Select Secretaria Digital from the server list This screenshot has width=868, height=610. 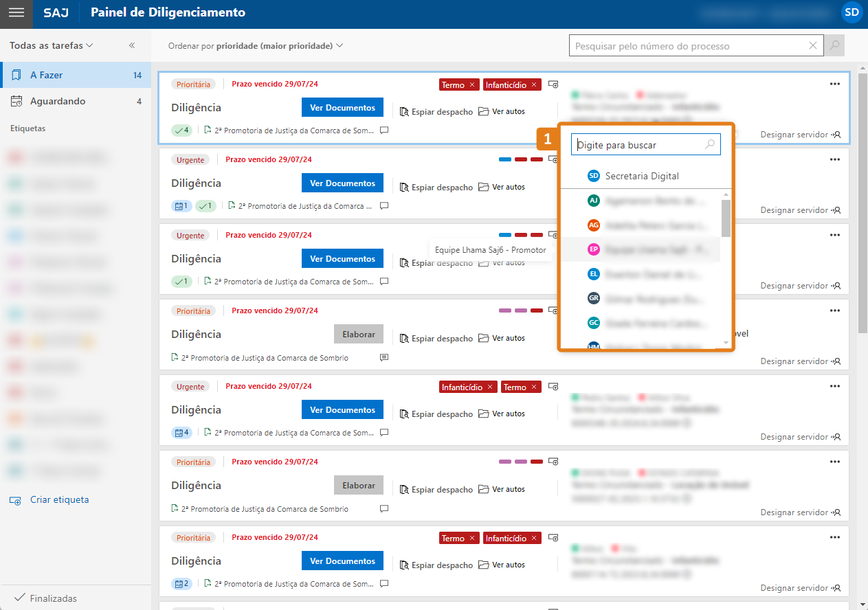click(x=641, y=176)
